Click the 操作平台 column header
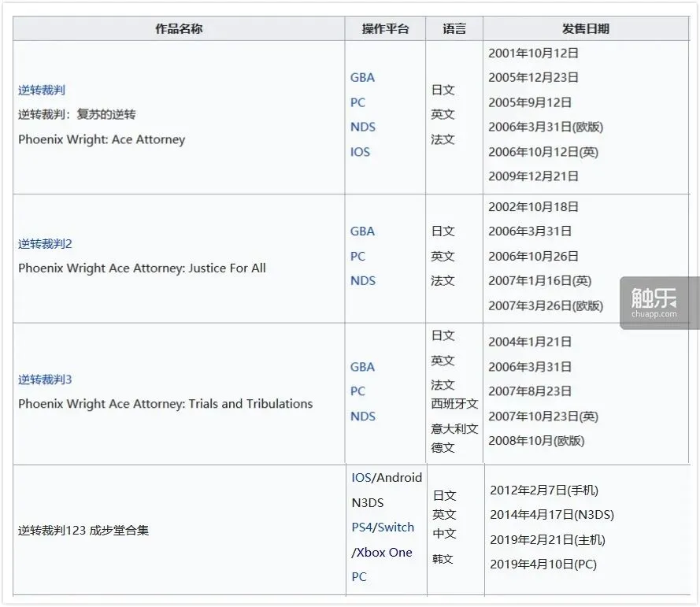700x607 pixels. (385, 29)
